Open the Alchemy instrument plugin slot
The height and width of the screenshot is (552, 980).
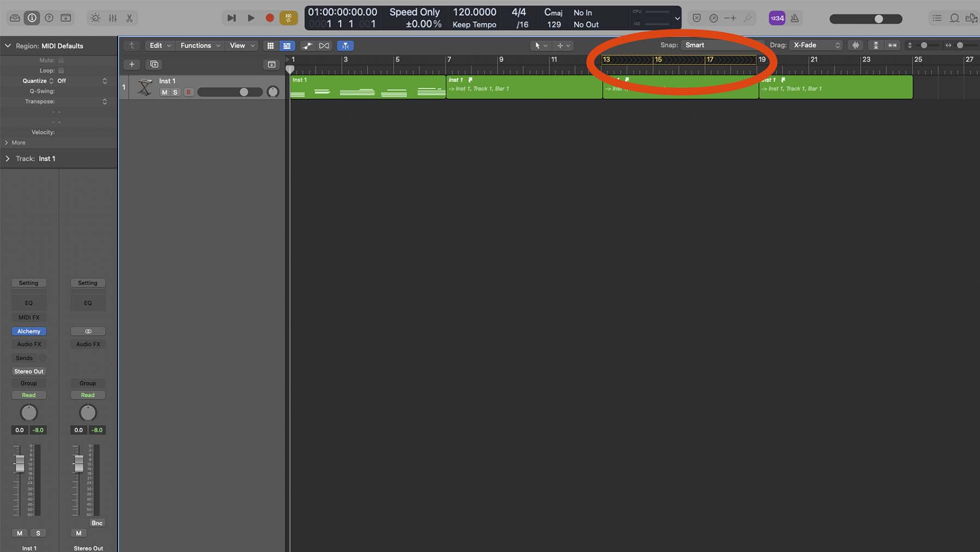(29, 331)
